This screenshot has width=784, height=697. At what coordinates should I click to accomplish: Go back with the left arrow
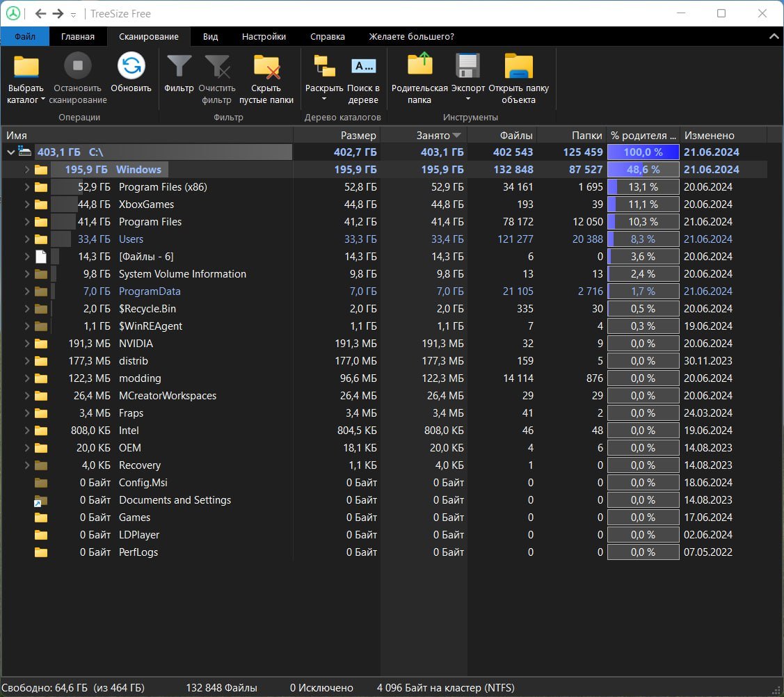coord(40,13)
